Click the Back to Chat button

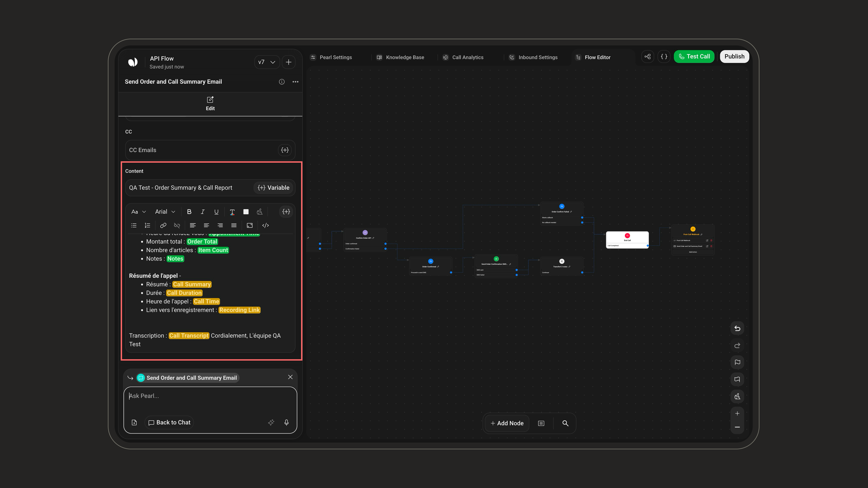170,423
